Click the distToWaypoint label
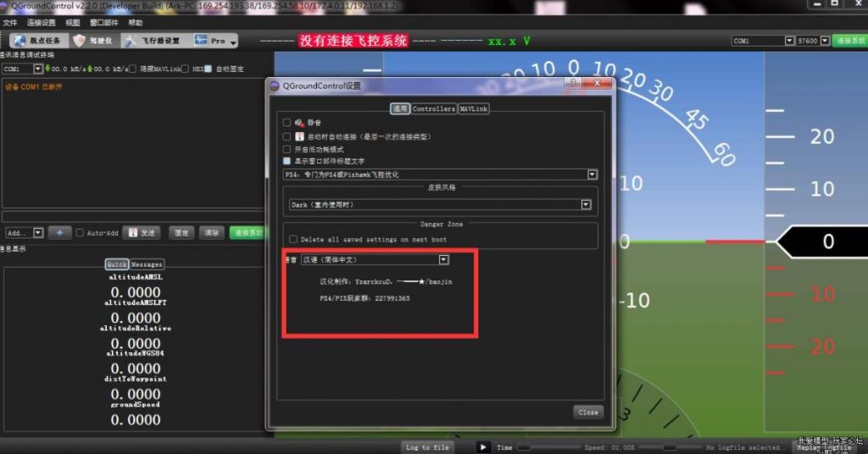This screenshot has height=454, width=868. (x=136, y=379)
